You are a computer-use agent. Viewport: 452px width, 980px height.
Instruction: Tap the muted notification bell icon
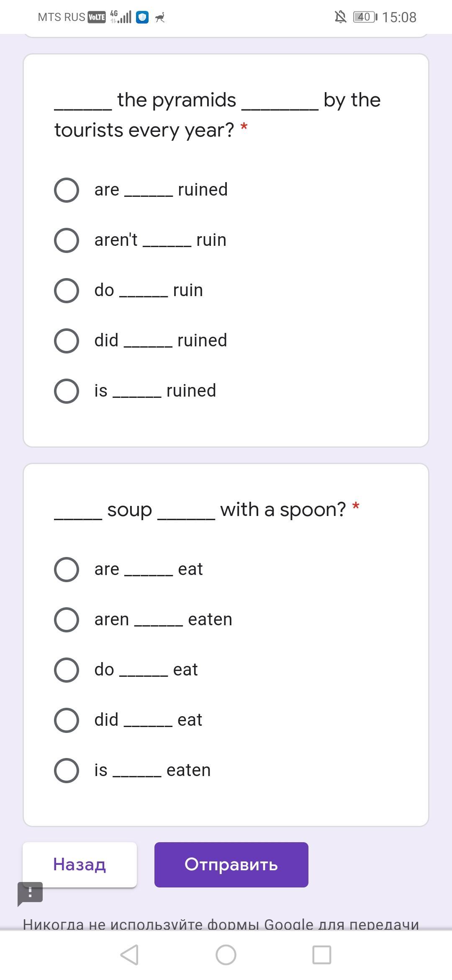(340, 17)
